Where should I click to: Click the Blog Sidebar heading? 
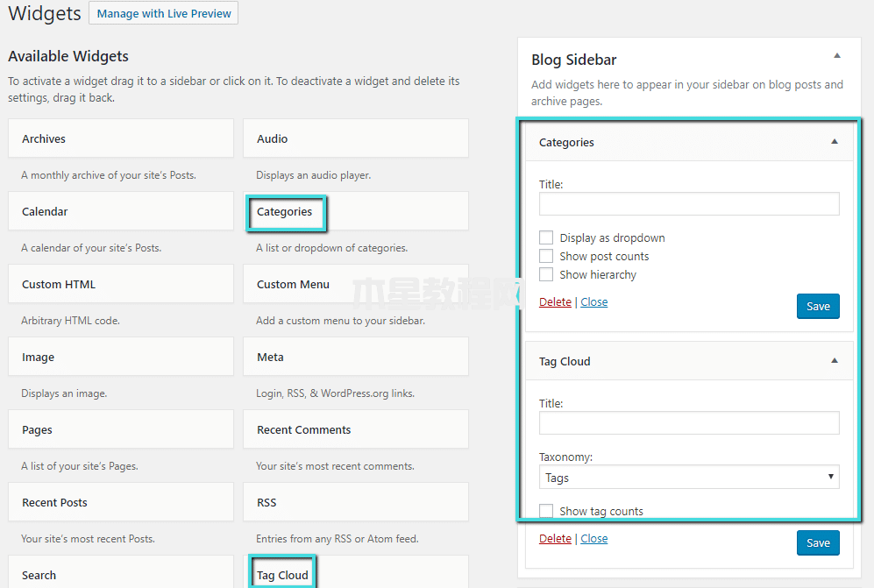pos(573,60)
